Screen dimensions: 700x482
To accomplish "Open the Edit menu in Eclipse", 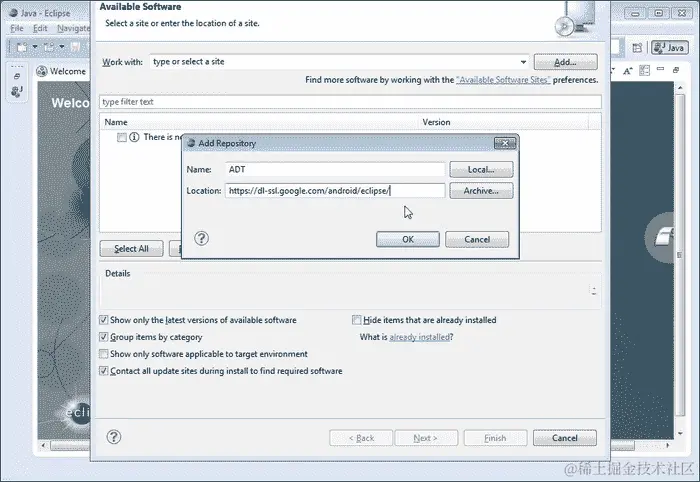I will [x=40, y=29].
